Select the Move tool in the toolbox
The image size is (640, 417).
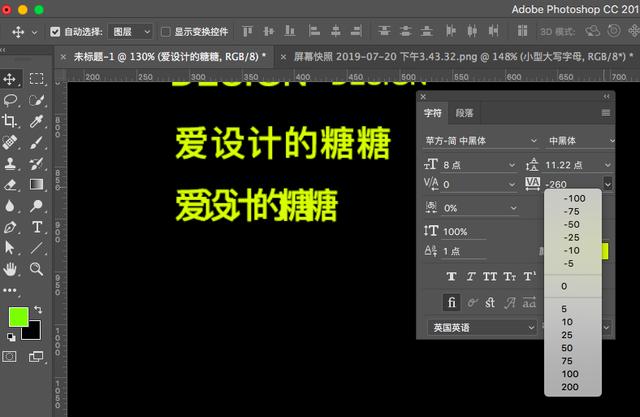click(9, 79)
